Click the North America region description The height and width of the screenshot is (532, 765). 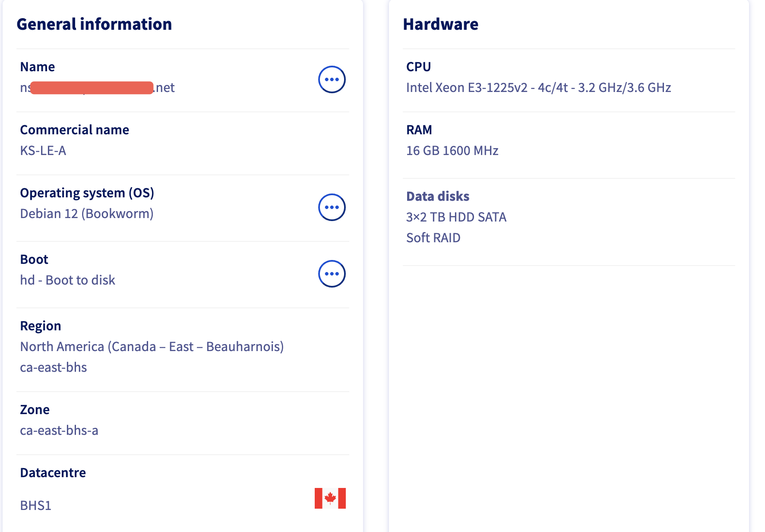(152, 347)
